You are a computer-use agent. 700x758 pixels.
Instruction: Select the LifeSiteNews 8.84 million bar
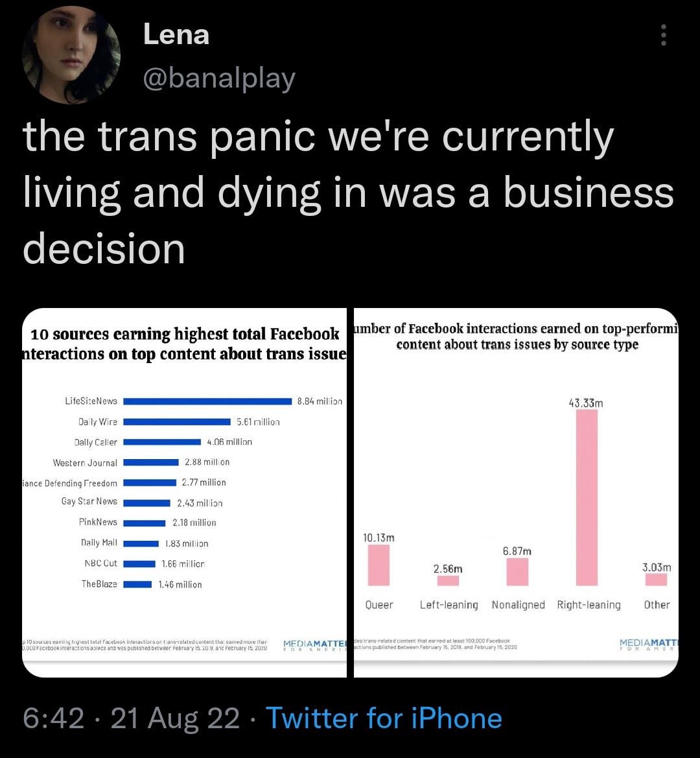(207, 401)
